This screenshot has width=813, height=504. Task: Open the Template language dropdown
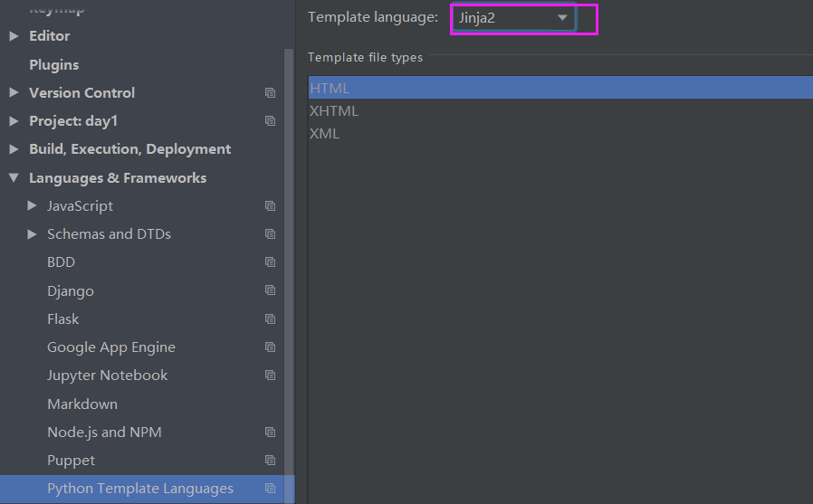(513, 18)
